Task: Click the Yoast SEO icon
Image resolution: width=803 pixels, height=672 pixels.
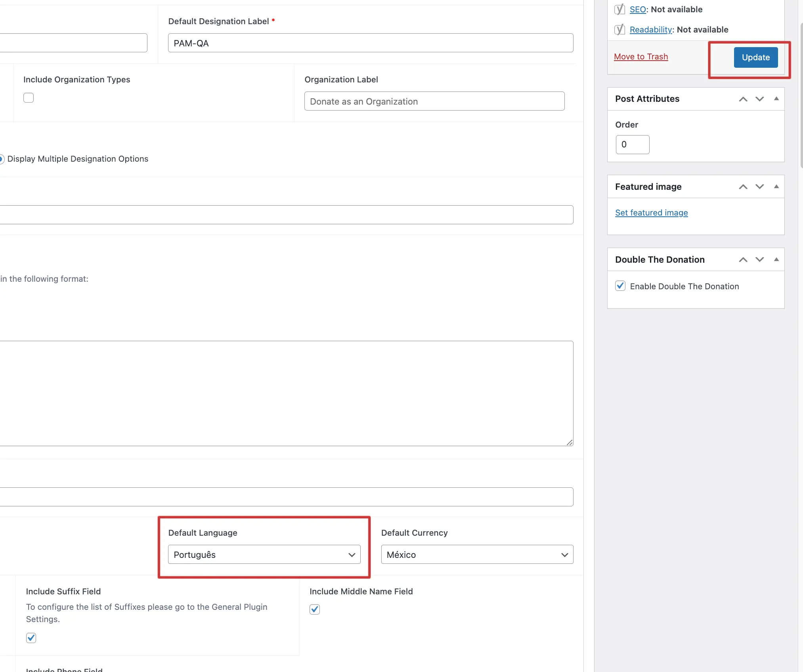Action: pyautogui.click(x=619, y=10)
